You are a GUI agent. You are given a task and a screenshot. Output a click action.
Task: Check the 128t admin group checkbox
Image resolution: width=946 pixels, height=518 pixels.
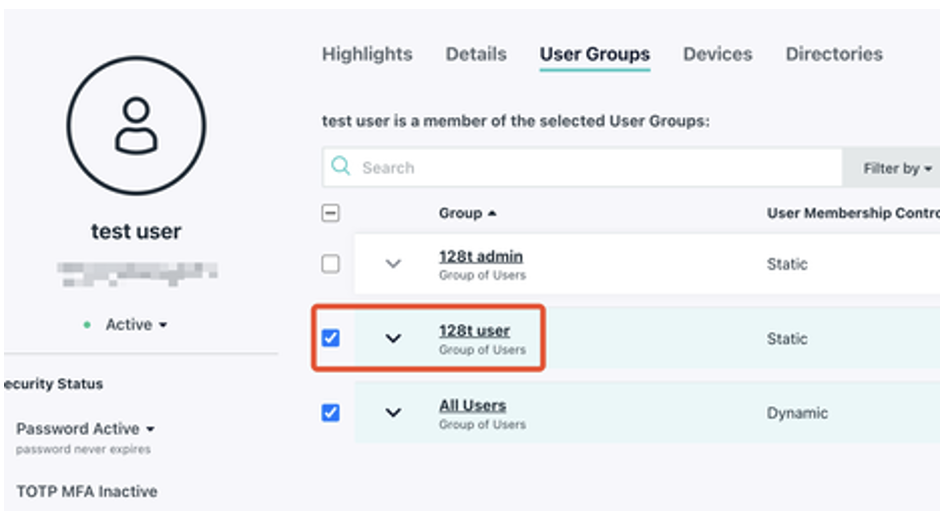(331, 264)
